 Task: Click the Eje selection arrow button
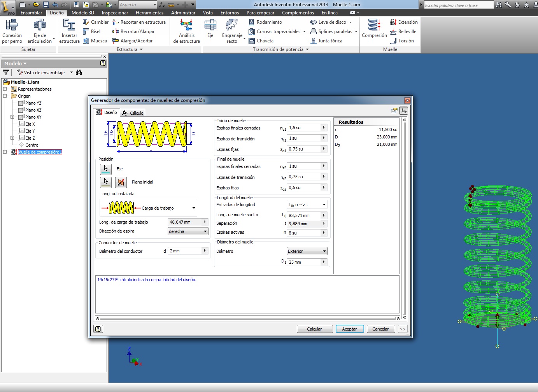(x=106, y=169)
